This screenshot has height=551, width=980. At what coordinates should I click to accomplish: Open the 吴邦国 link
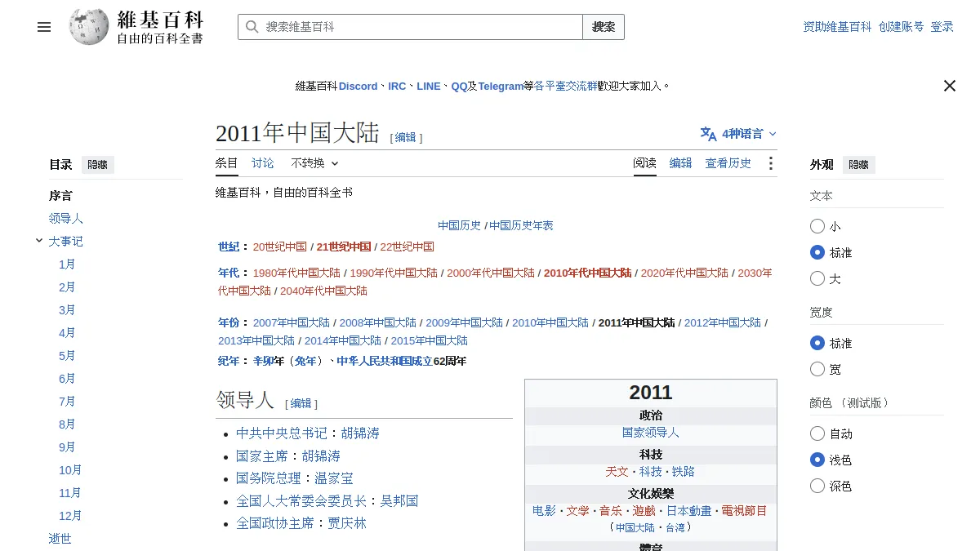point(399,500)
